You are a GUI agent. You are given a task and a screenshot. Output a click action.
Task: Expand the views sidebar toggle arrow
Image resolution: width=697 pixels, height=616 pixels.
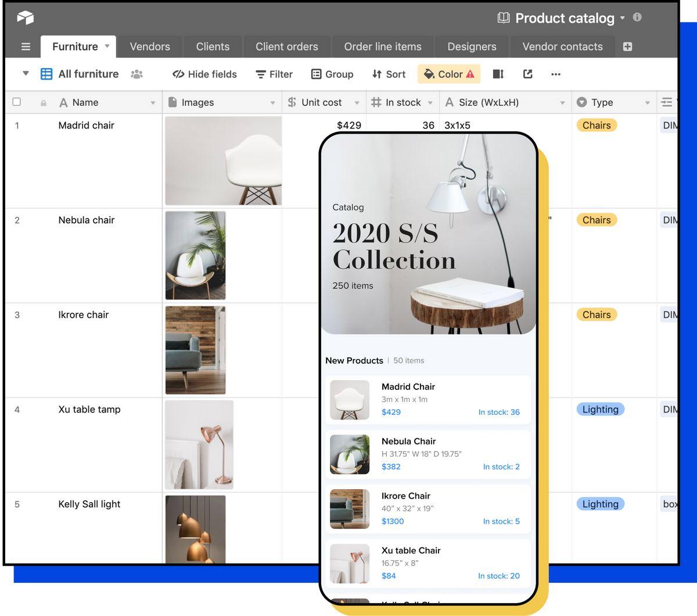pos(26,73)
